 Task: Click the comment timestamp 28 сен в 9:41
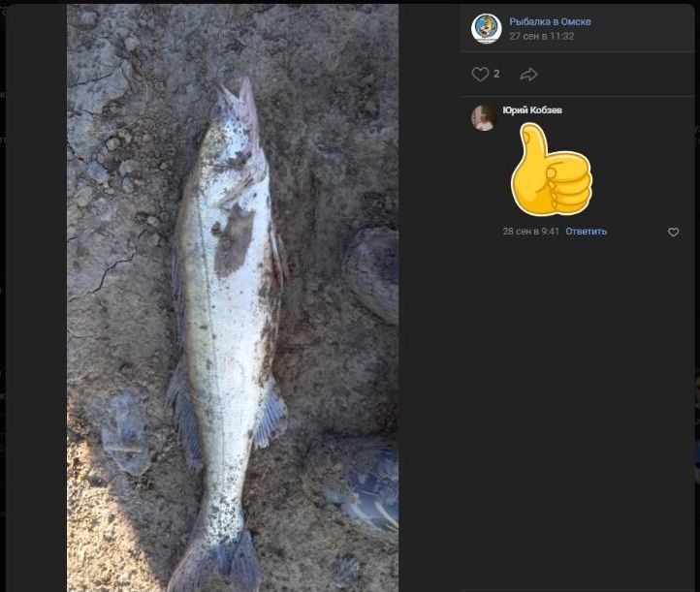click(530, 232)
